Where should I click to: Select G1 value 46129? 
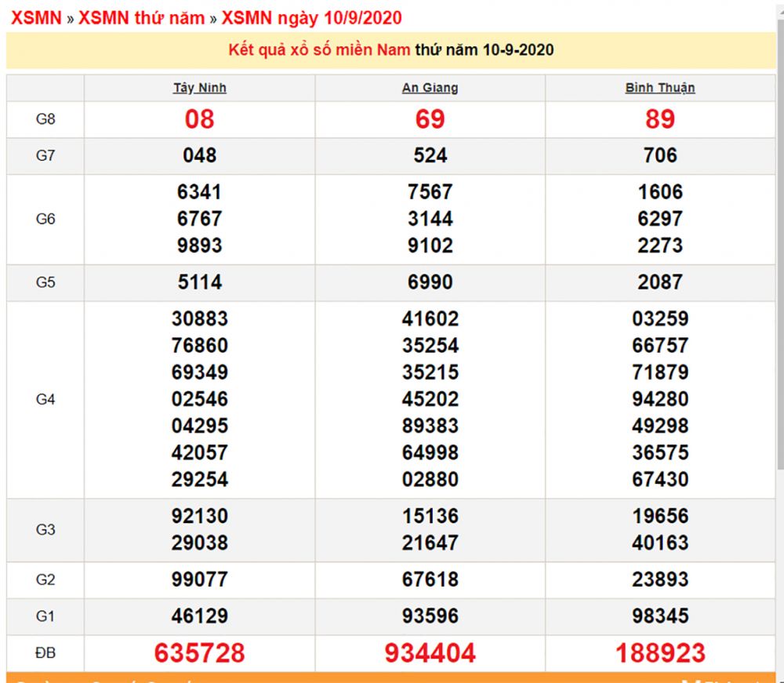point(199,616)
